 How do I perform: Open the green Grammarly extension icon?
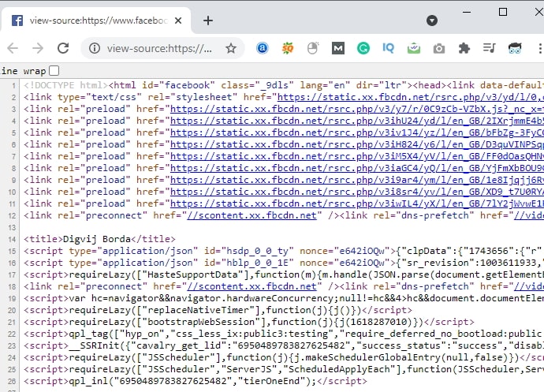(x=363, y=48)
